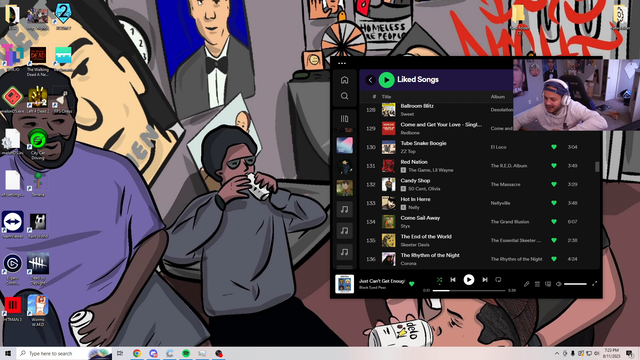The width and height of the screenshot is (640, 360).
Task: Open connect to a device icon
Action: click(548, 284)
